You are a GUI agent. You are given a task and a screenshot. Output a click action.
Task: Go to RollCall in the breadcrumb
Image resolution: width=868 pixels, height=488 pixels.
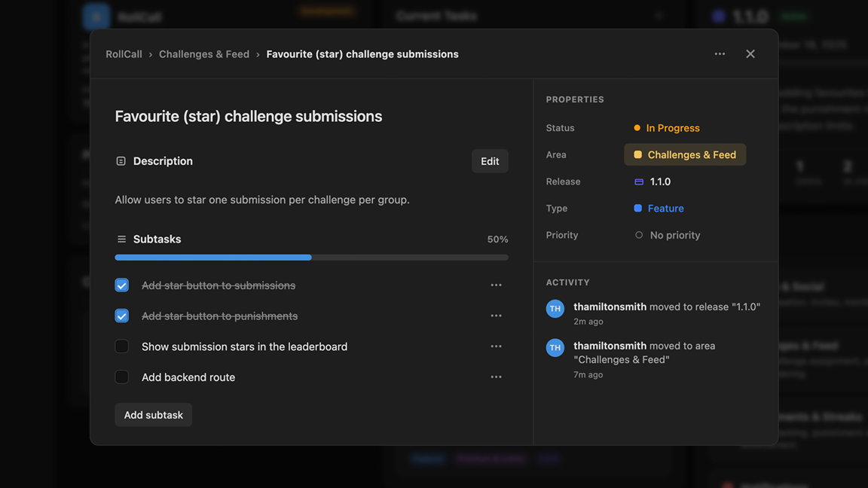124,54
